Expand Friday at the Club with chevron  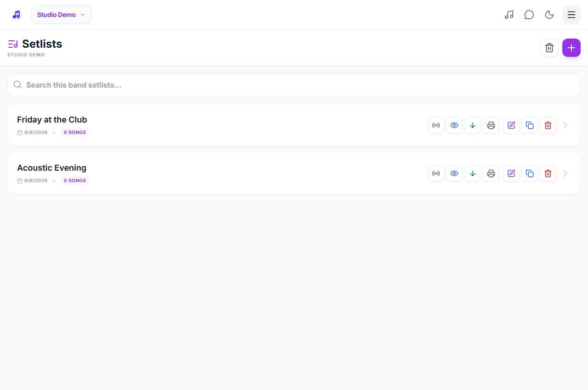(565, 125)
